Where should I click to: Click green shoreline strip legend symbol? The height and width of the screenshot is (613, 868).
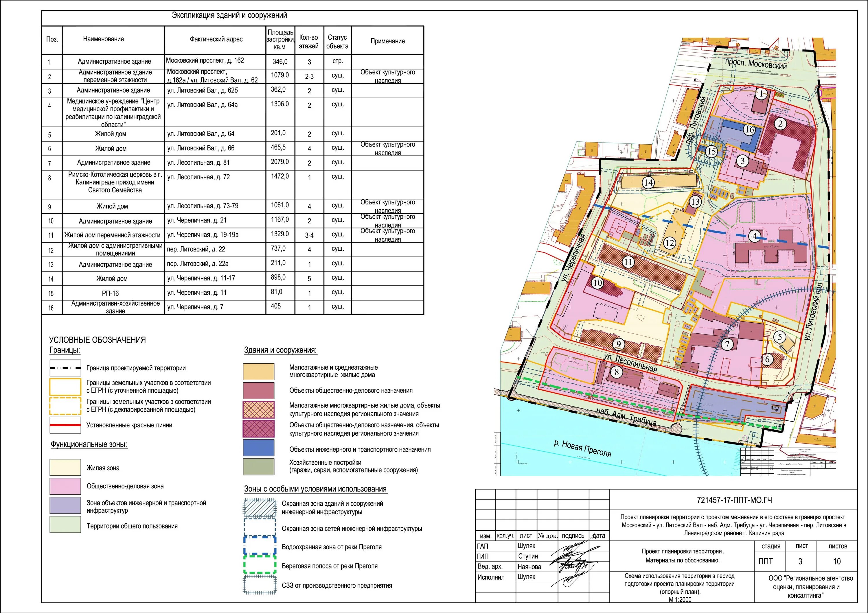click(x=260, y=565)
